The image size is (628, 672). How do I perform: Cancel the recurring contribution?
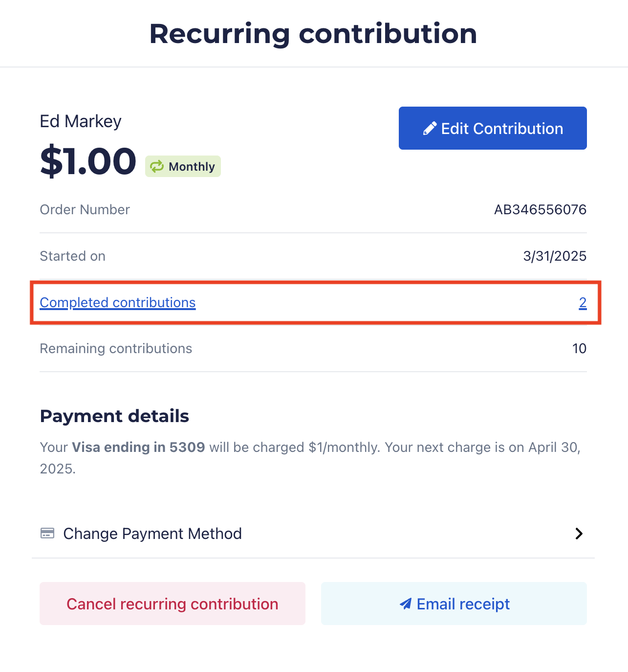tap(172, 604)
